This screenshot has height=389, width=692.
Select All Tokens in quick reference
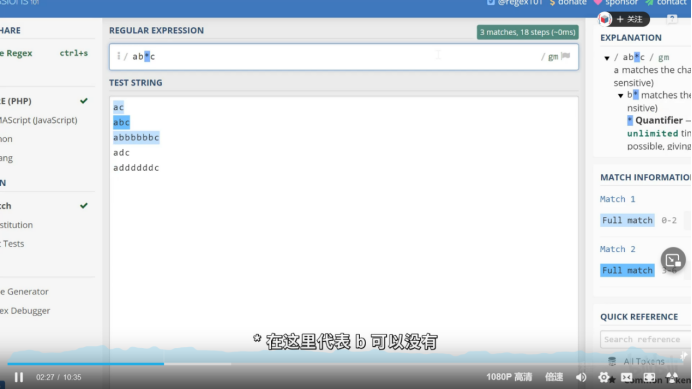(x=643, y=362)
